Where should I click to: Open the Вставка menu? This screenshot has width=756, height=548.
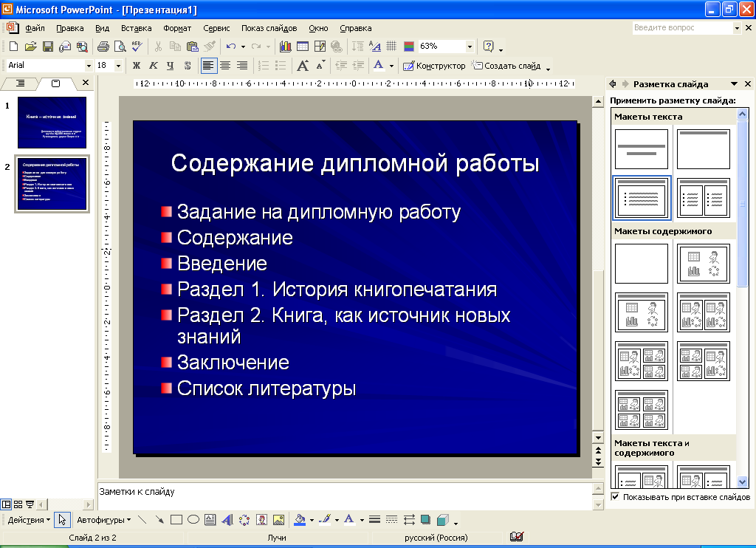point(136,28)
